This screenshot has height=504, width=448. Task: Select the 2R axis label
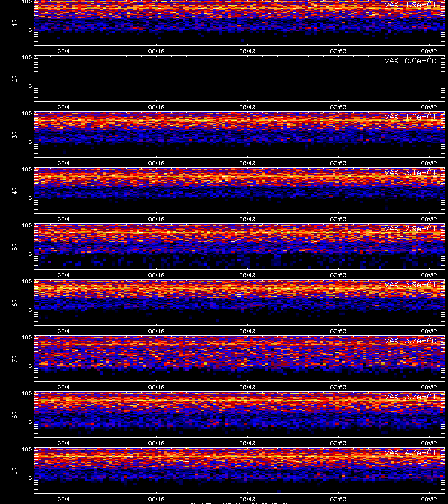(15, 79)
